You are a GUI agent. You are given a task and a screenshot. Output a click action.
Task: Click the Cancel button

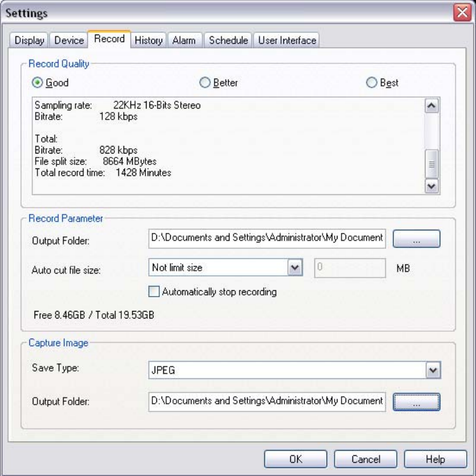click(366, 459)
